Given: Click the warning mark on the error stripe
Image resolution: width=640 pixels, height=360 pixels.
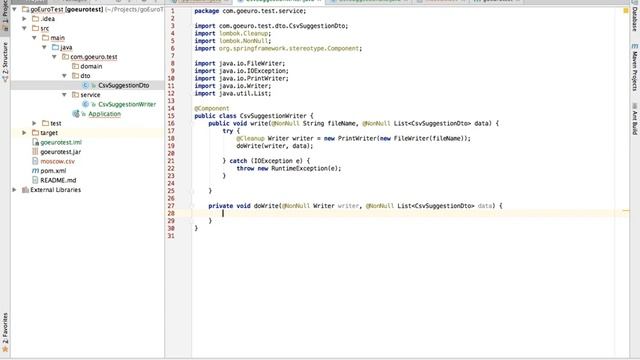Looking at the screenshot, I should tap(626, 211).
